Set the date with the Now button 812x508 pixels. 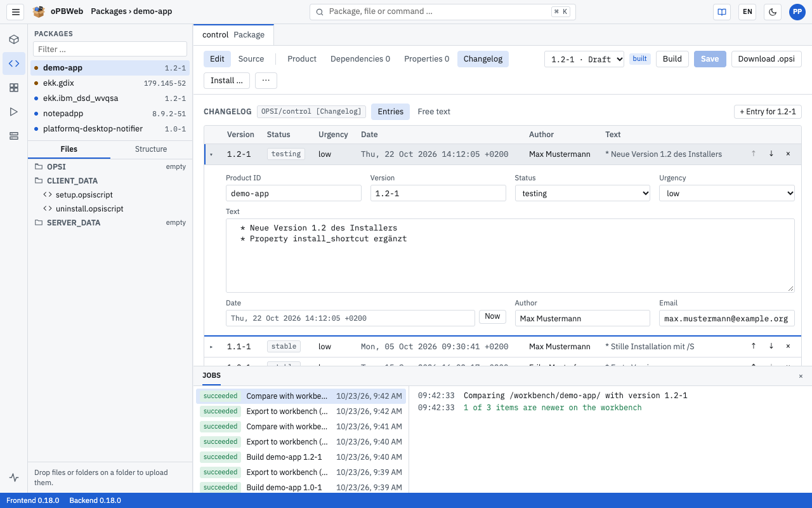point(492,316)
